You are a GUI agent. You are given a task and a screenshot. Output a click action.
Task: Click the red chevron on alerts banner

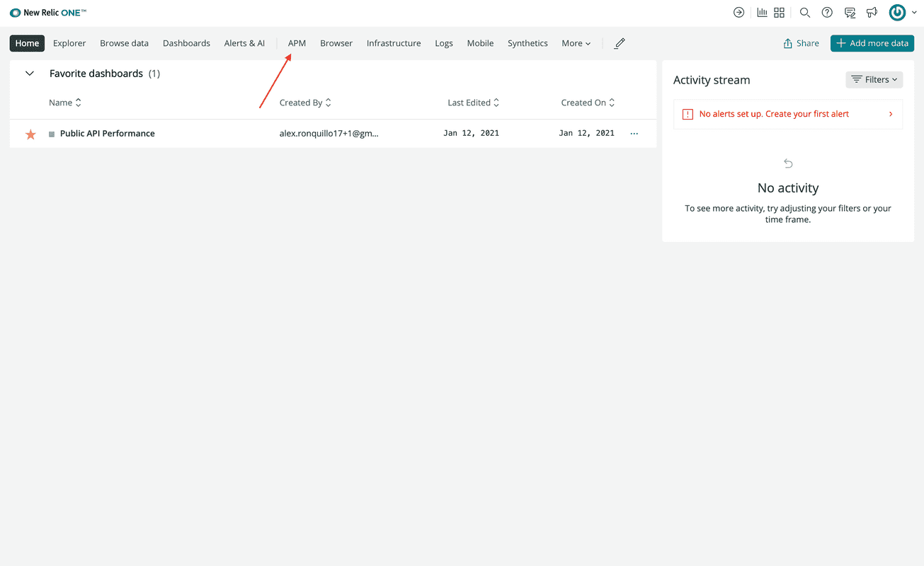click(x=891, y=114)
